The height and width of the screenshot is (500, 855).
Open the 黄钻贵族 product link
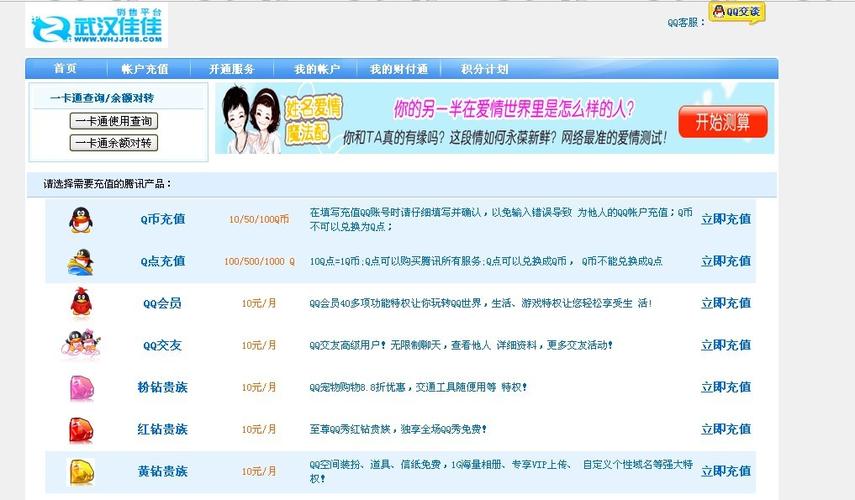coord(162,471)
